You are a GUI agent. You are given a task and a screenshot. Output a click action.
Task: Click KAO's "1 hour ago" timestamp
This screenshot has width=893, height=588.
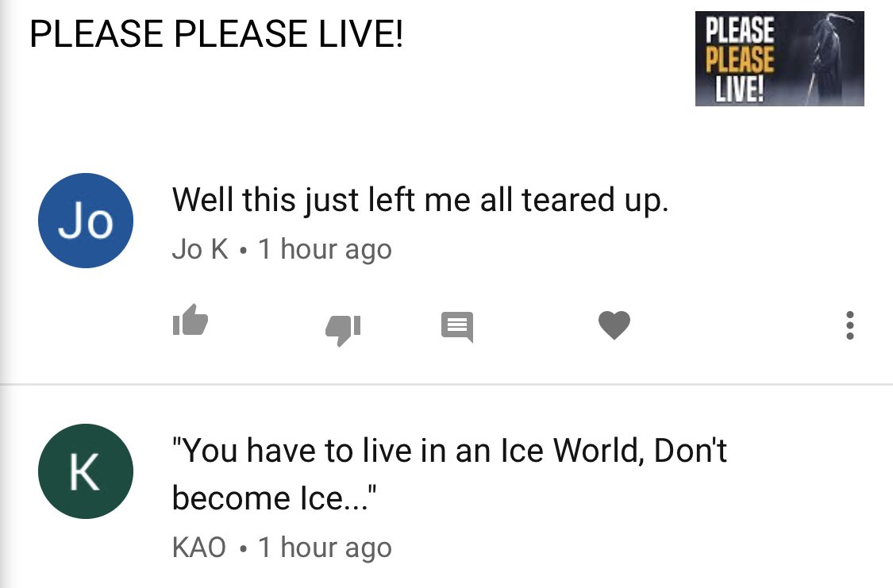tap(325, 548)
